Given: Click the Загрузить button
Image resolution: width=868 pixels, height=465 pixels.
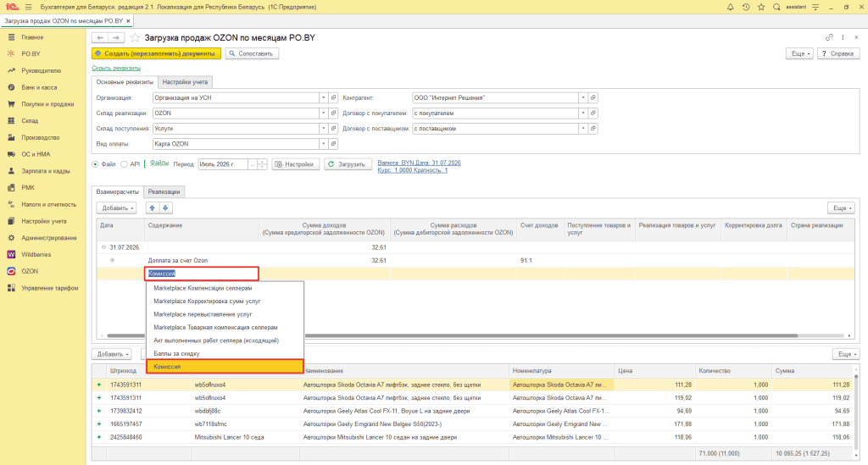Looking at the screenshot, I should tap(347, 164).
